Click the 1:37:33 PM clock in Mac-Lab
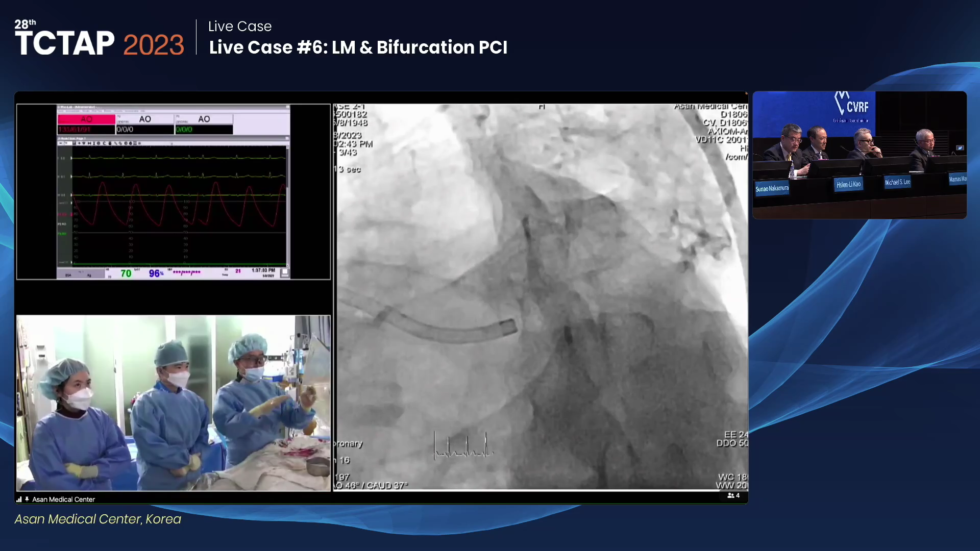Image resolution: width=980 pixels, height=551 pixels. coord(263,270)
